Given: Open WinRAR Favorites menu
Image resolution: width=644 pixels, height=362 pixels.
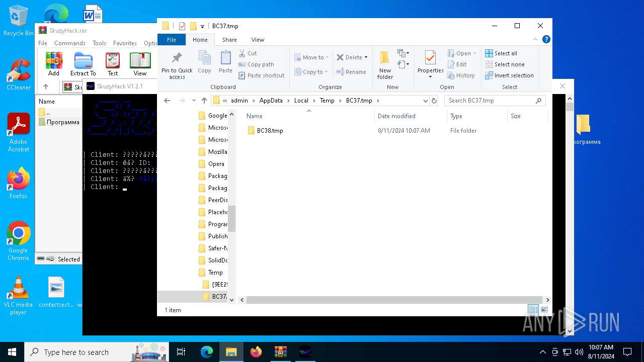Looking at the screenshot, I should tap(125, 43).
